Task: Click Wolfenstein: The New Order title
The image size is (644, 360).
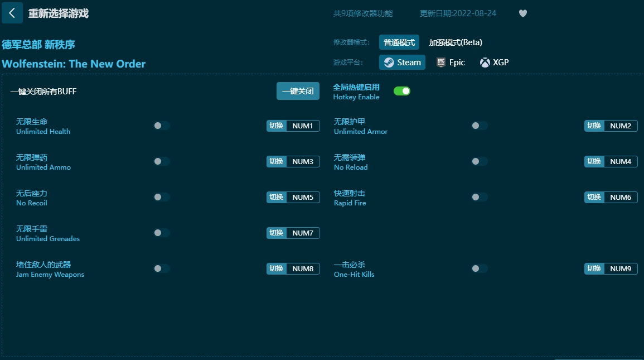Action: tap(74, 64)
